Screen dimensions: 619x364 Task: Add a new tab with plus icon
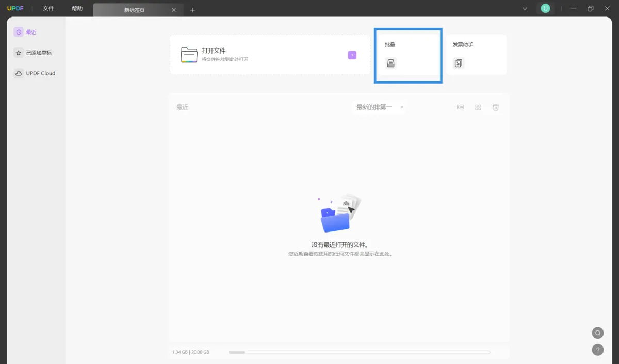click(192, 10)
